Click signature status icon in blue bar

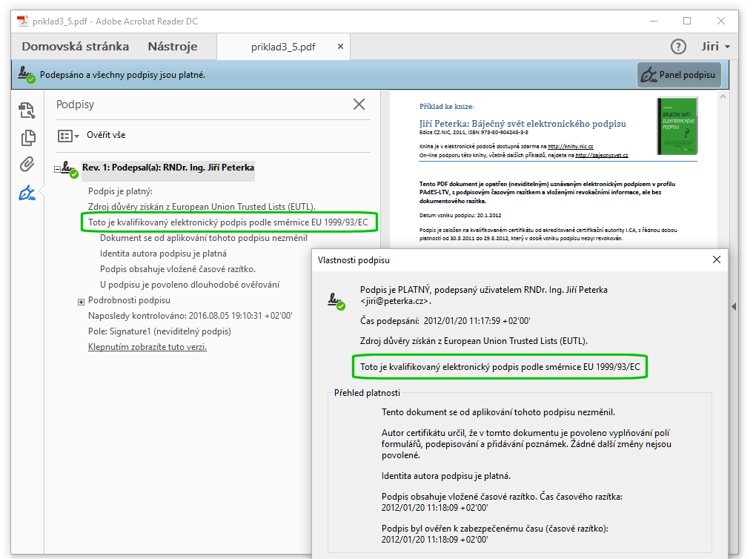(x=27, y=75)
